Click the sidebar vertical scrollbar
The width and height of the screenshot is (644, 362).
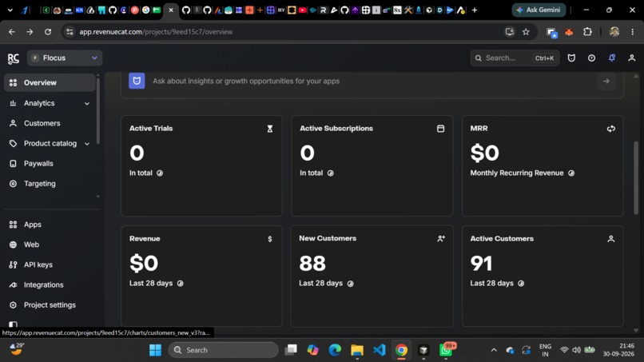(x=97, y=111)
